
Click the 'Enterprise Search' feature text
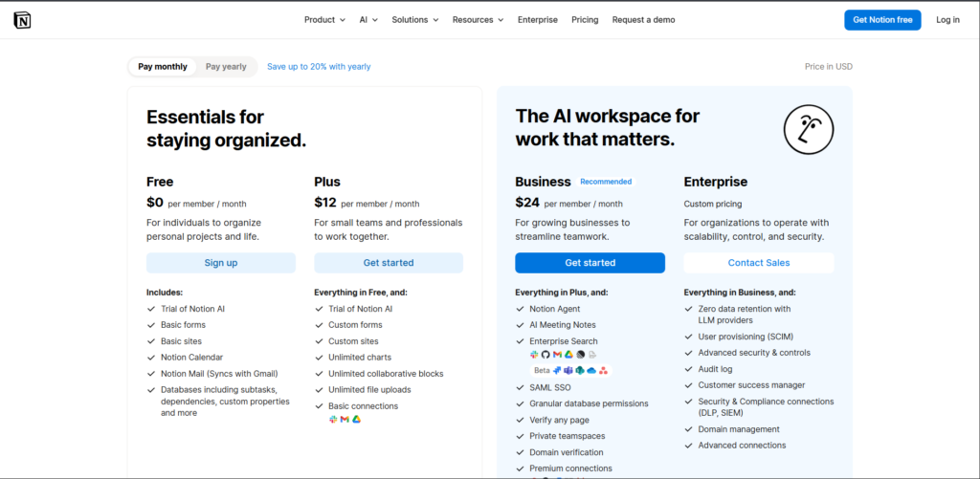click(563, 341)
